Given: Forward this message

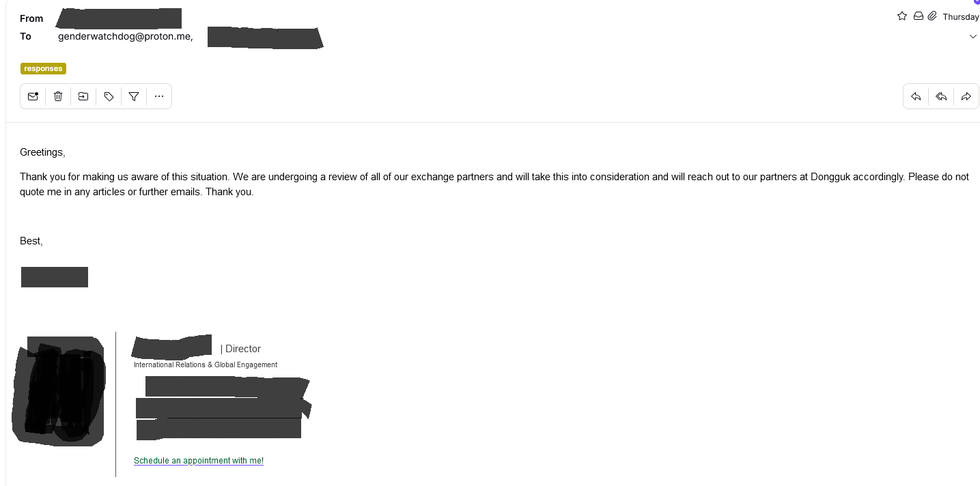Looking at the screenshot, I should [x=966, y=96].
